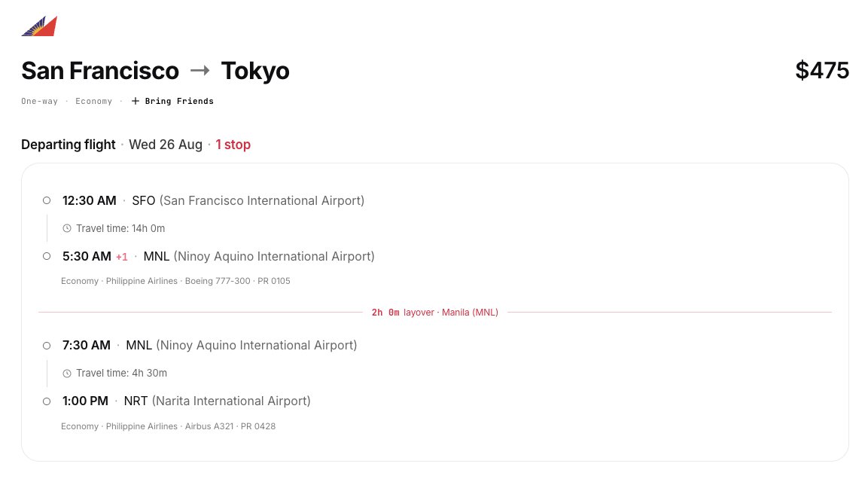
Task: Click the 1:00 PM arrival time
Action: [85, 401]
